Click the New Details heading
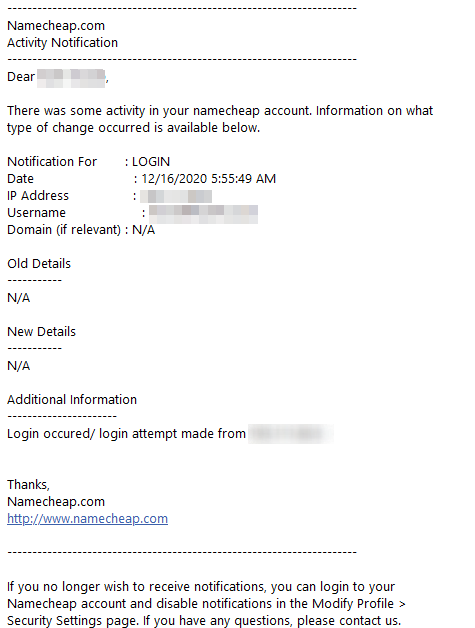The image size is (475, 628). pyautogui.click(x=41, y=332)
